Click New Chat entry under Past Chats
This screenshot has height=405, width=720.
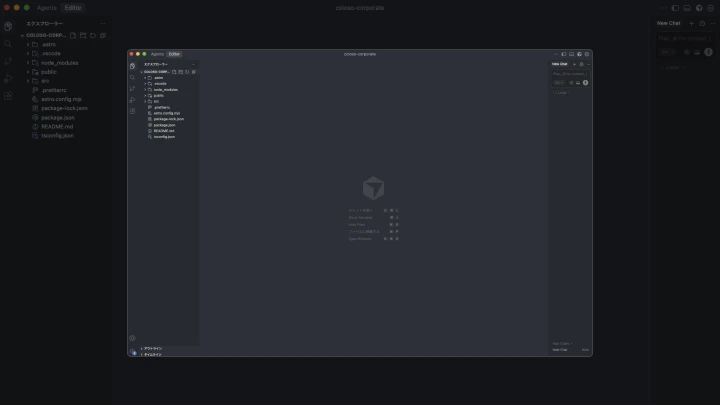tap(560, 350)
